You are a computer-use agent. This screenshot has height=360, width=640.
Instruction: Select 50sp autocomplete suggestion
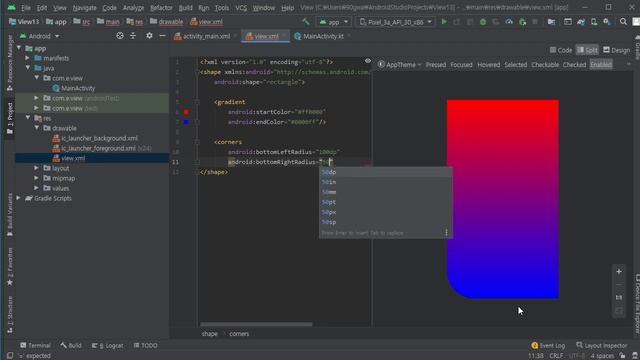385,222
